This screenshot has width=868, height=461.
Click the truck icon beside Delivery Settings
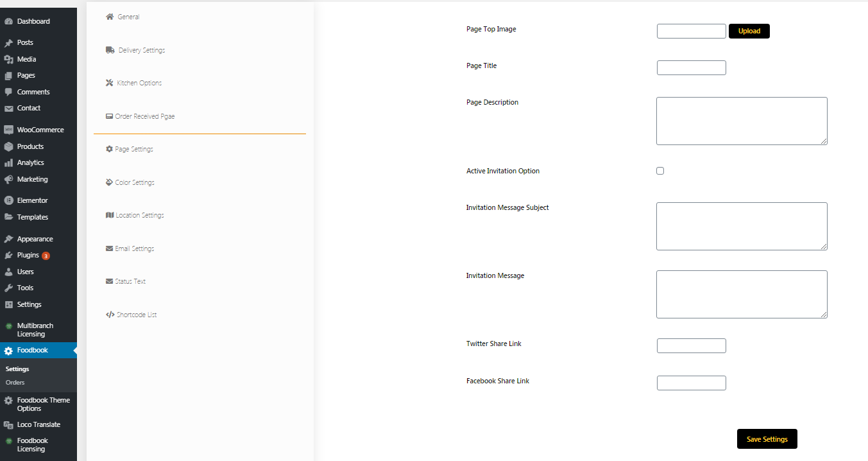coord(110,50)
